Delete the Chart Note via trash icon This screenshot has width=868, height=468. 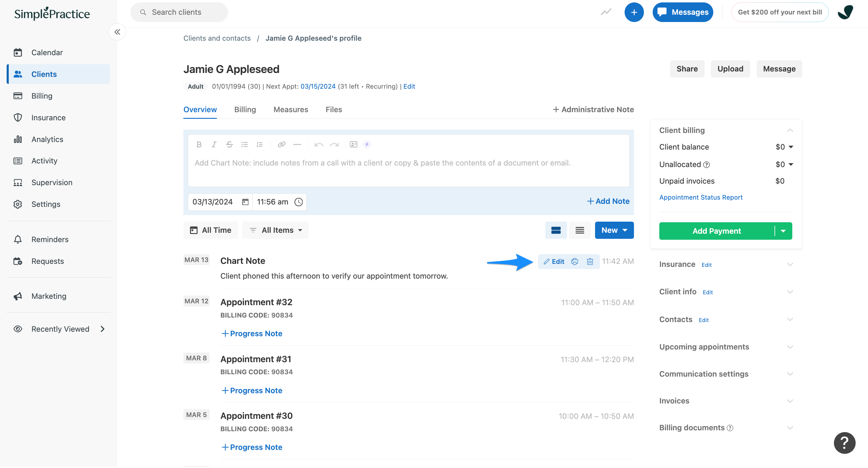point(590,261)
